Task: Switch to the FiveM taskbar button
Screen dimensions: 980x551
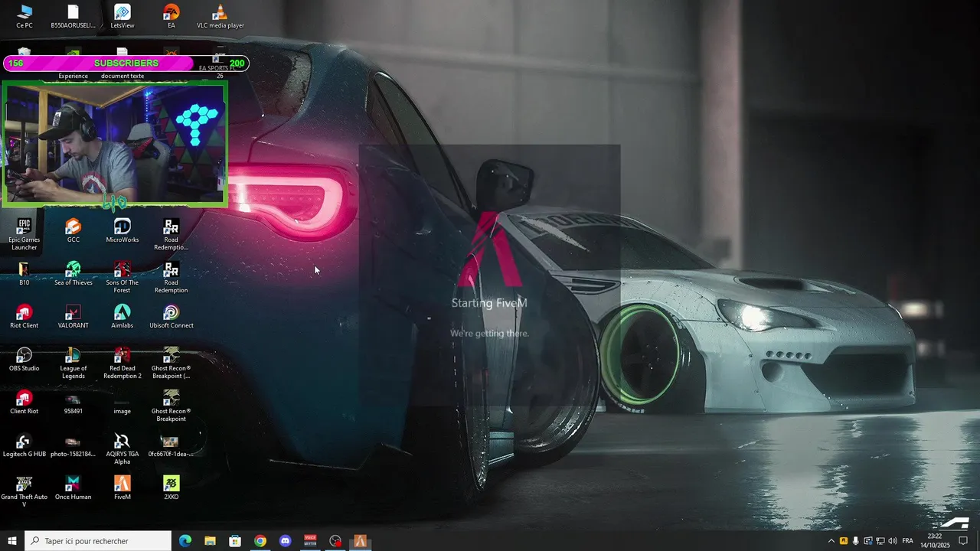Action: tap(361, 541)
